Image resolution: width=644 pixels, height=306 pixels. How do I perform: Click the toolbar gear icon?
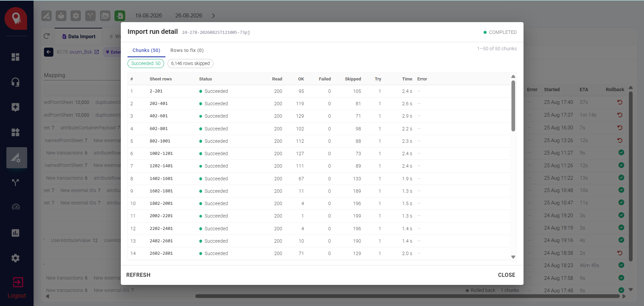point(76,16)
